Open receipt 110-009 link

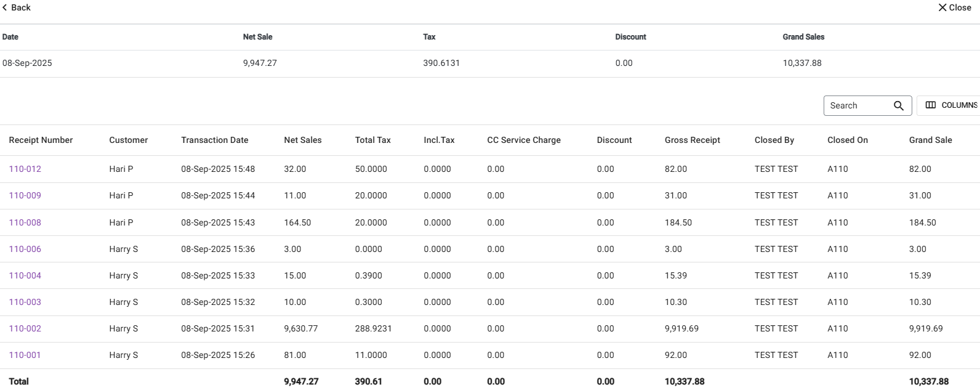(25, 195)
